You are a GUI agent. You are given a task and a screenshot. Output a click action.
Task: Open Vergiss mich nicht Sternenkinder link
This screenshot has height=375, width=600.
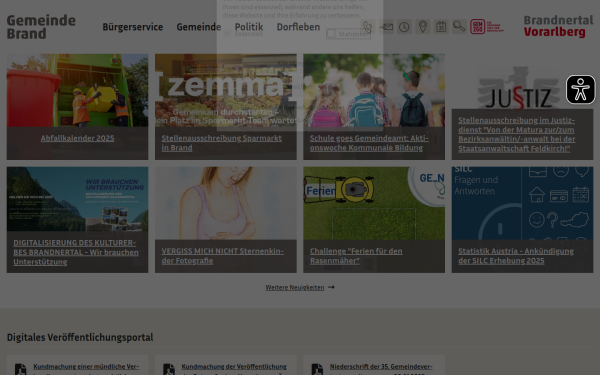point(223,256)
